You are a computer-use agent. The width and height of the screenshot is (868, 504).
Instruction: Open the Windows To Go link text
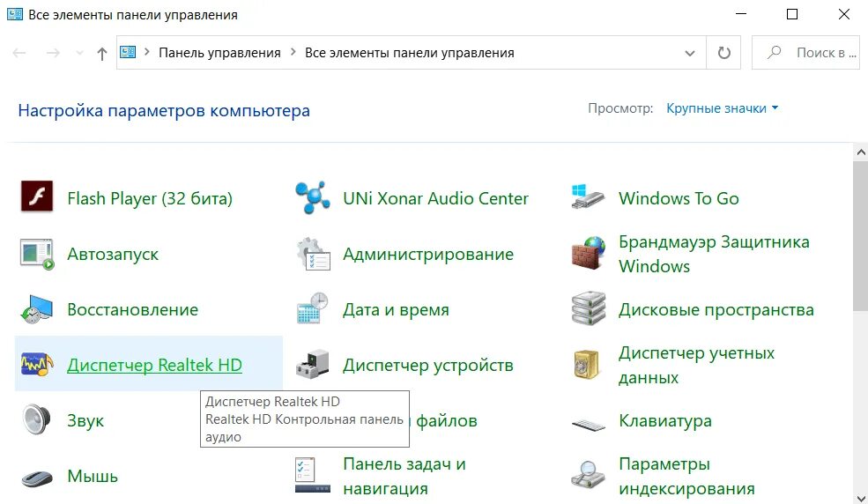click(x=679, y=198)
